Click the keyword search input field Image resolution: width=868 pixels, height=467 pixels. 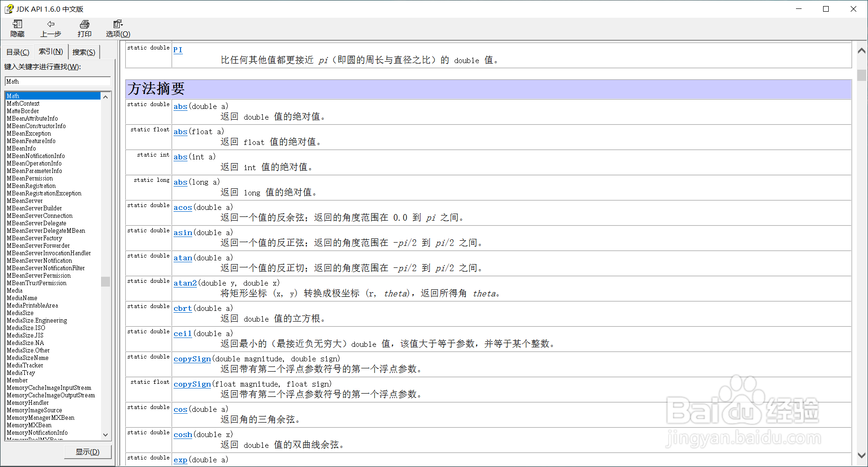click(x=57, y=81)
